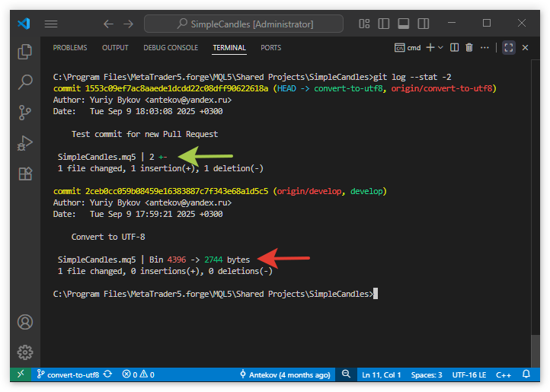Open the Search view in activity bar
This screenshot has height=392, width=550.
[25, 82]
